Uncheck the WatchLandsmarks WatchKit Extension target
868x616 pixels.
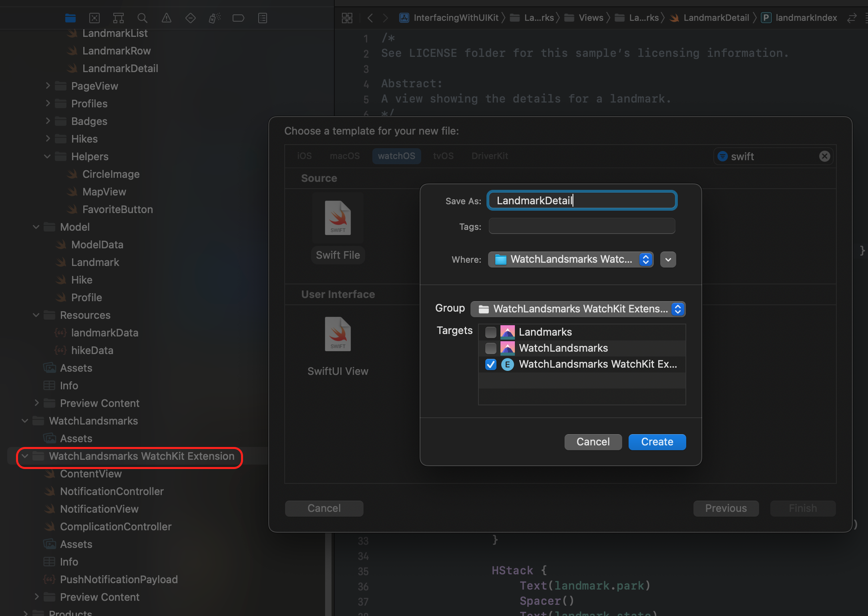pos(490,364)
